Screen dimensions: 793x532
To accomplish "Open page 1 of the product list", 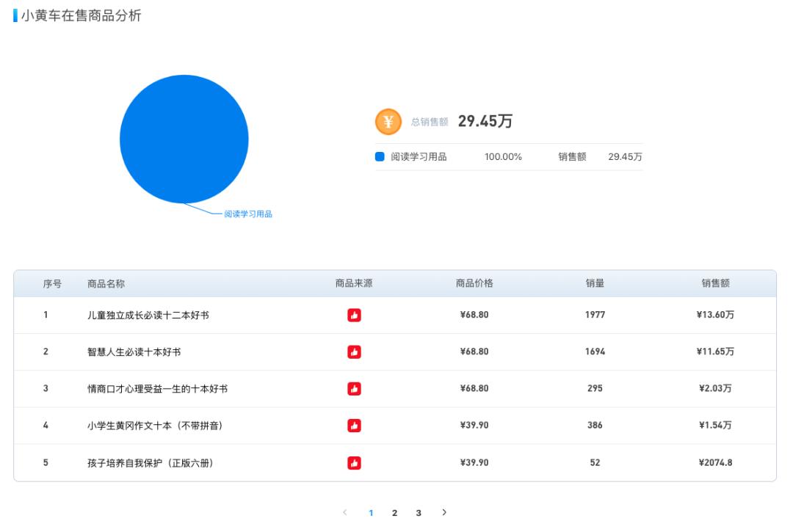I will coord(371,513).
